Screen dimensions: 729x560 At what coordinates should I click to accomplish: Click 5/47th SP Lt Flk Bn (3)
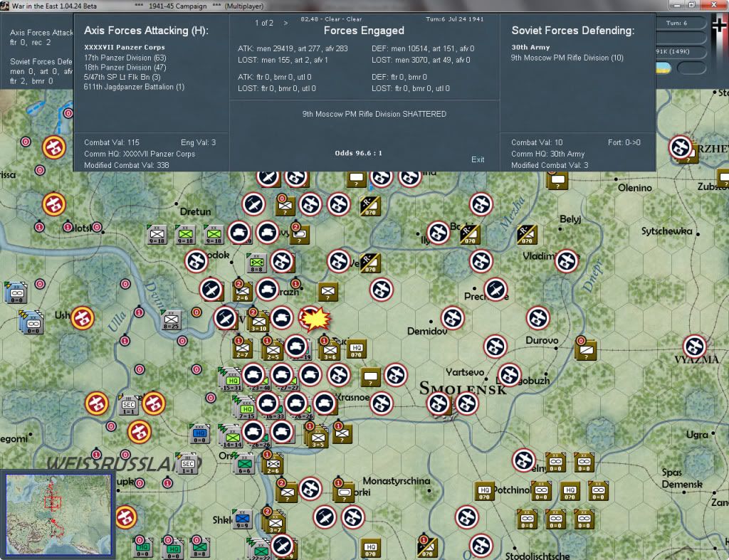[122, 77]
